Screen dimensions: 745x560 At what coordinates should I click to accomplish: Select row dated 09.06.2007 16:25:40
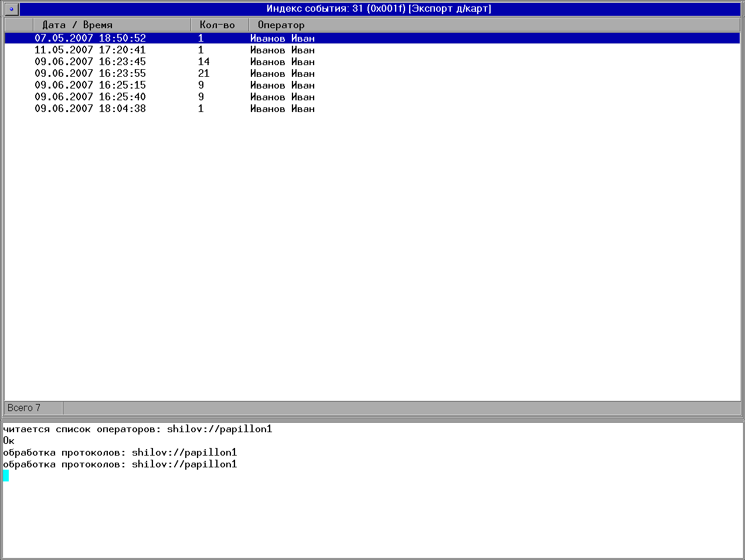pyautogui.click(x=372, y=97)
